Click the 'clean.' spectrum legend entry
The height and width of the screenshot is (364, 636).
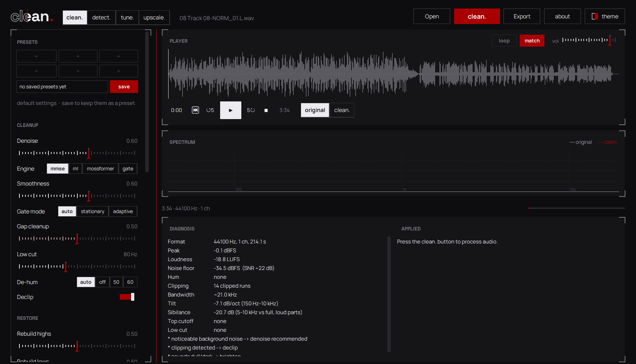point(607,142)
